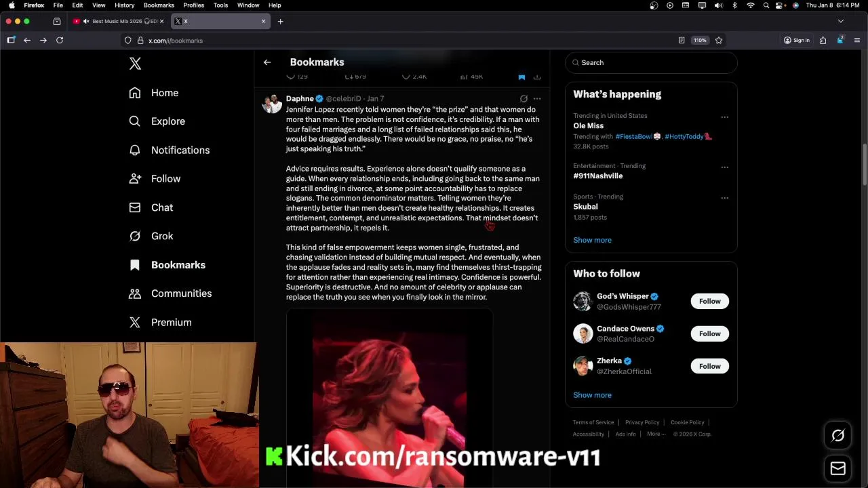The image size is (868, 488).
Task: Open the Home page
Action: click(x=154, y=93)
